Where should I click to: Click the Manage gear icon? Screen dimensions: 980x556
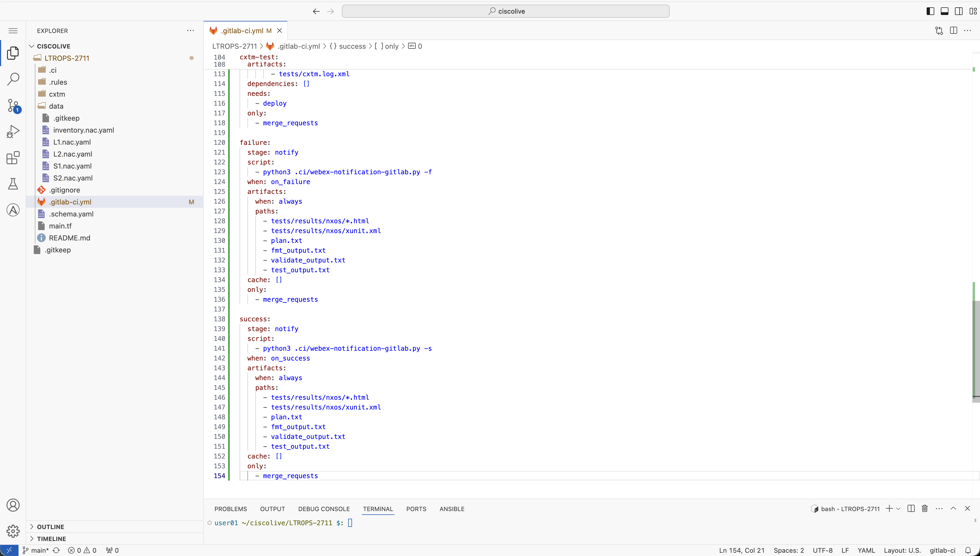13,531
